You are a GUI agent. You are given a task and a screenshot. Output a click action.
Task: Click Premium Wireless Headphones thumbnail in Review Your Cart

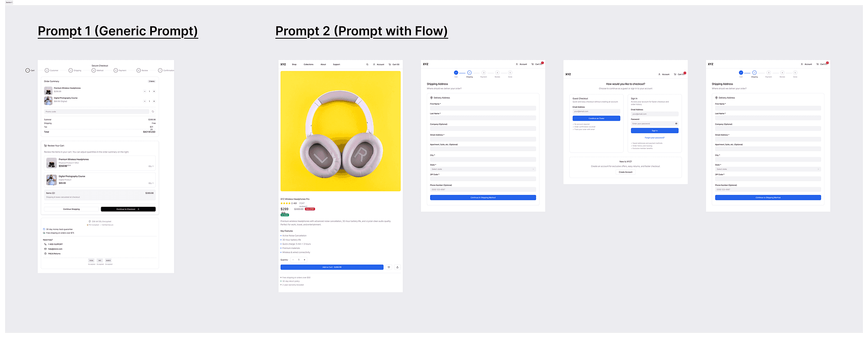(52, 163)
